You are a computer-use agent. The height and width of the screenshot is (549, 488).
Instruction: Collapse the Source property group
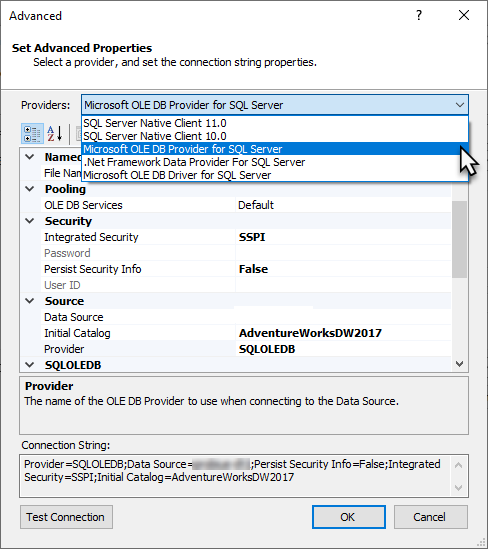pos(30,301)
